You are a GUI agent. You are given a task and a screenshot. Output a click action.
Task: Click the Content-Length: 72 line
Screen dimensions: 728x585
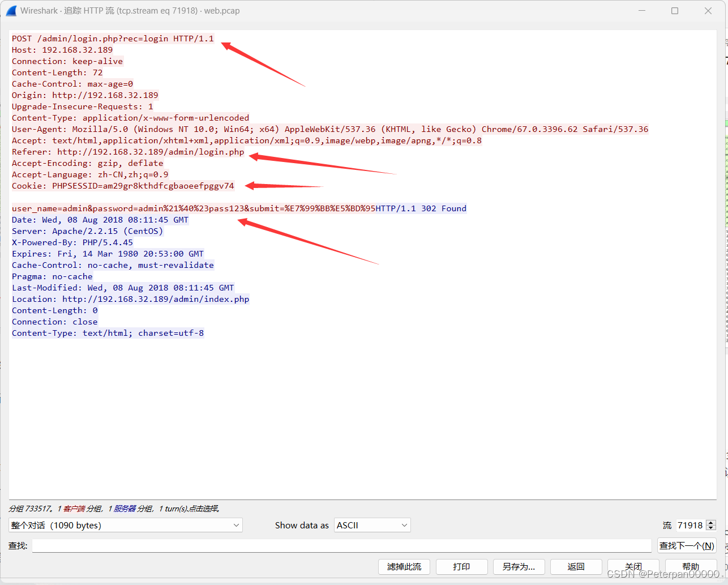[x=57, y=72]
